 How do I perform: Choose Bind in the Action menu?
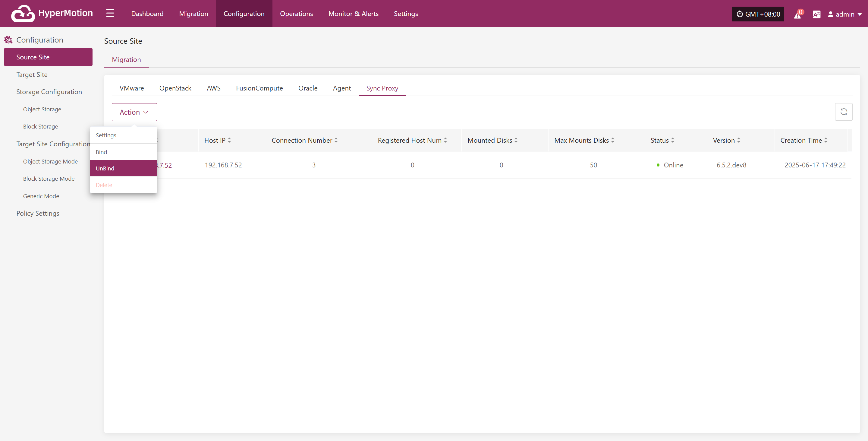point(123,152)
